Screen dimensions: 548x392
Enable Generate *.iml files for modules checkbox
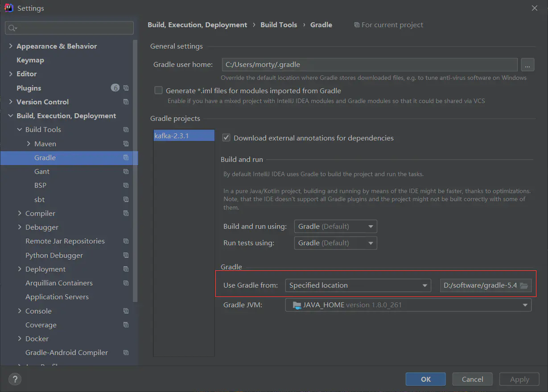click(x=158, y=90)
